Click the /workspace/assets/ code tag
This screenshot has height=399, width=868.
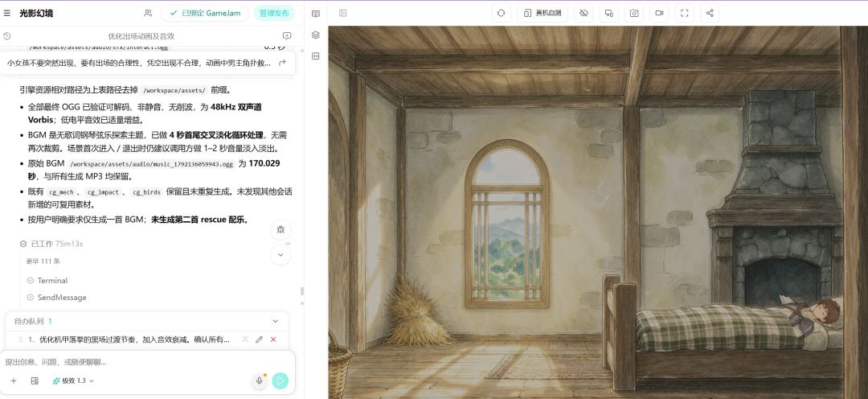[174, 90]
